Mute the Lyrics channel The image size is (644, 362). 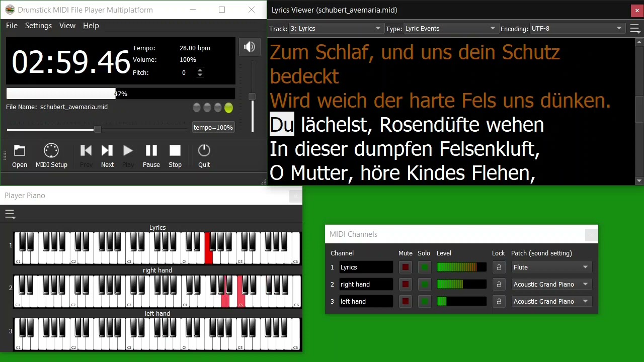pyautogui.click(x=406, y=267)
